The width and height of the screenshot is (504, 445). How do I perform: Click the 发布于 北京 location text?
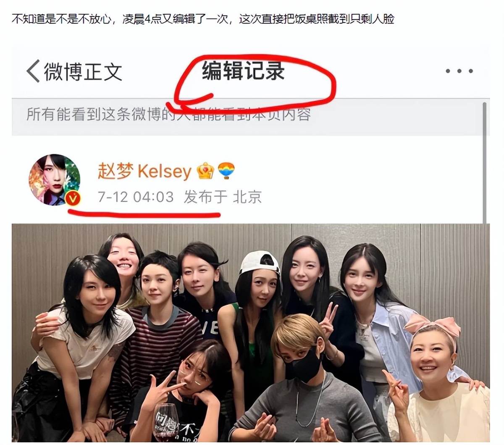click(x=223, y=197)
